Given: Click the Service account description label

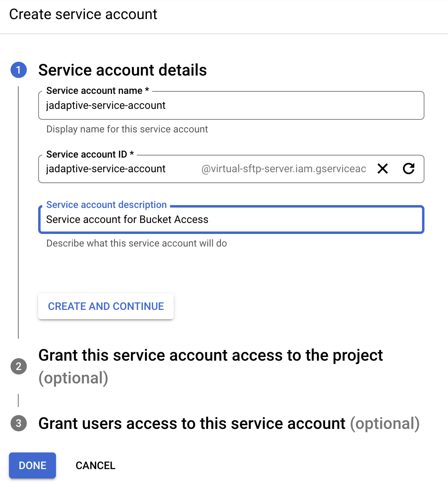Looking at the screenshot, I should [106, 205].
